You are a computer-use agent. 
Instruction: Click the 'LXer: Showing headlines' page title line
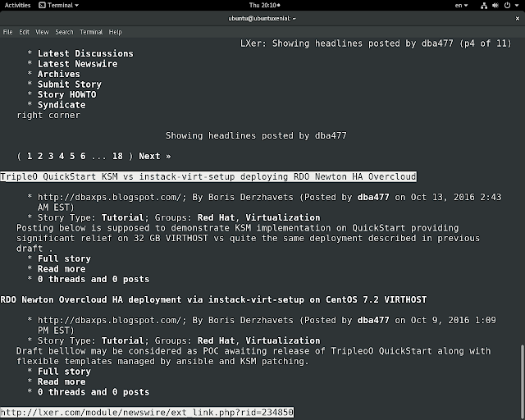point(376,43)
